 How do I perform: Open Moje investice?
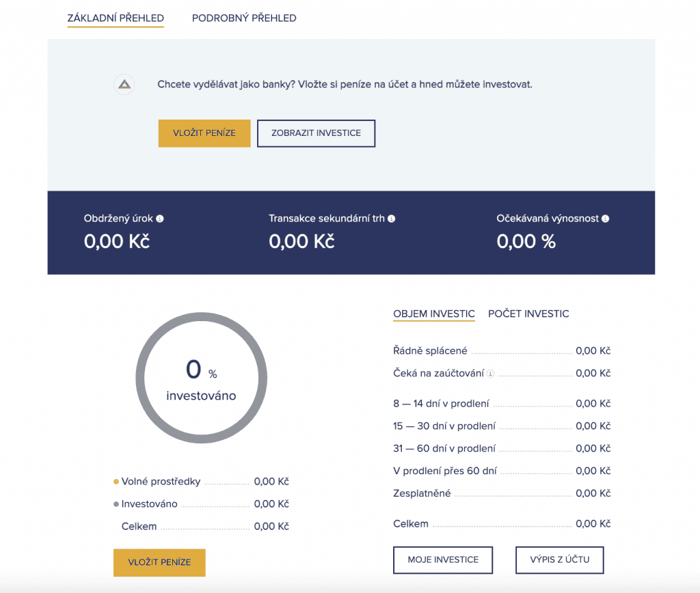[x=442, y=560]
